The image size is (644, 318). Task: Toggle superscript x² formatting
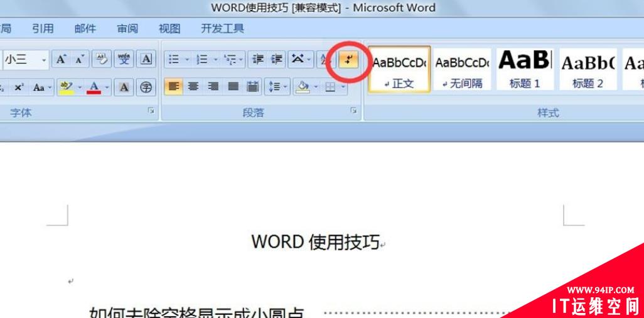[19, 87]
